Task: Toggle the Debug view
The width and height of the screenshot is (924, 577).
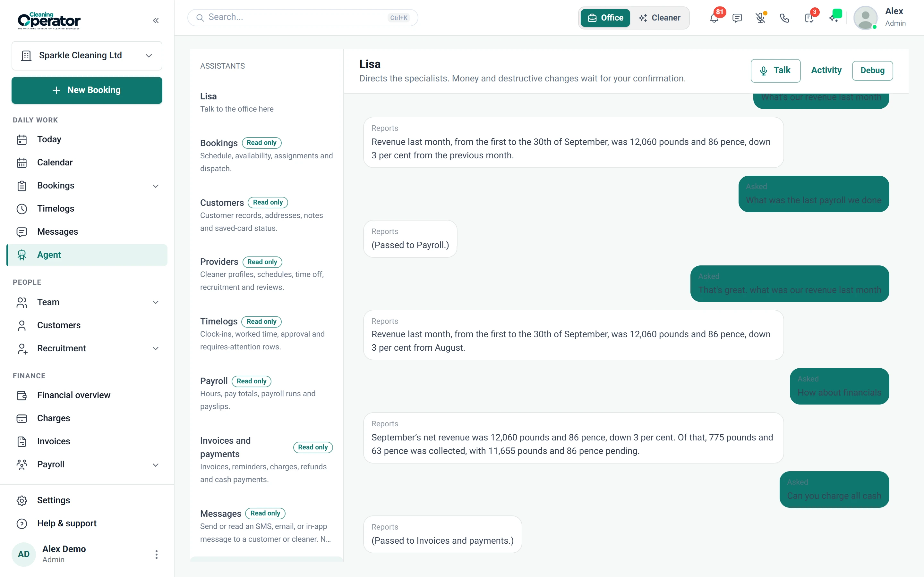Action: 872,71
